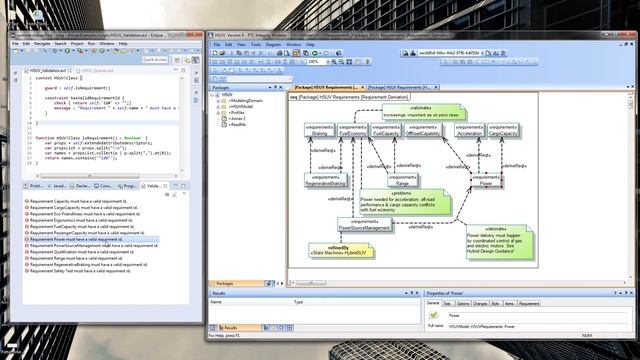Expand HSUVModel package in tree

point(218,107)
